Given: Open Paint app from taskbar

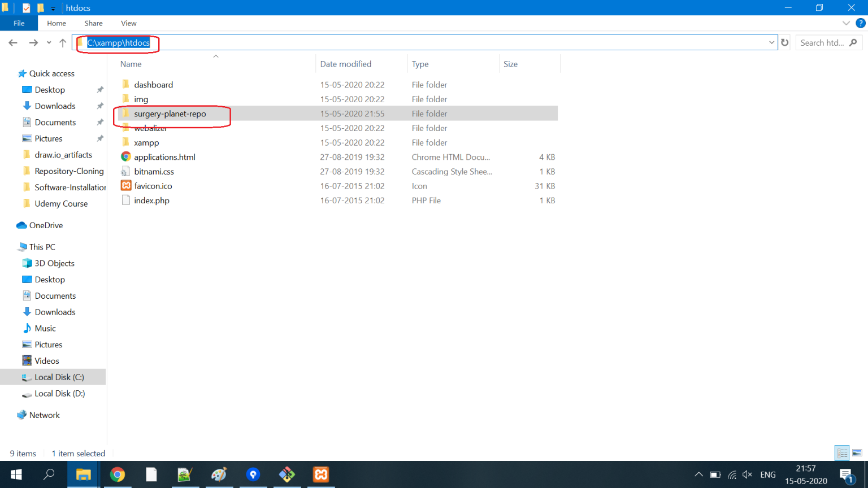Looking at the screenshot, I should coord(219,474).
